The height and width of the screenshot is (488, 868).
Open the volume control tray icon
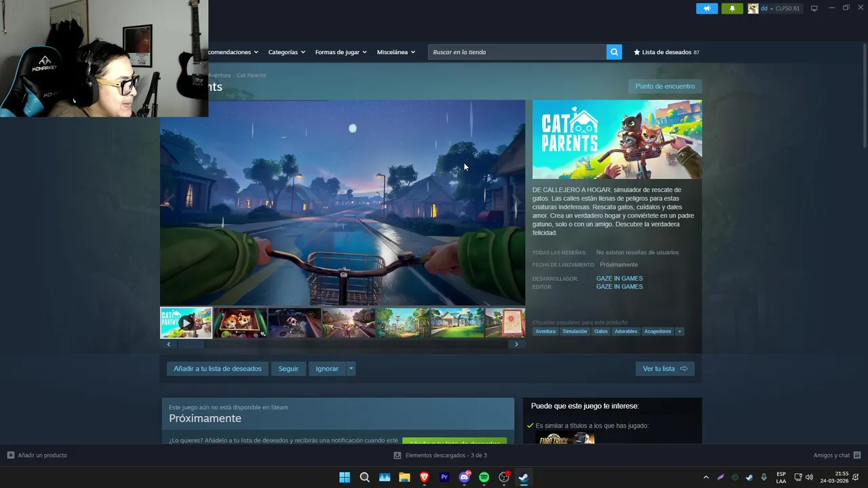coord(809,477)
